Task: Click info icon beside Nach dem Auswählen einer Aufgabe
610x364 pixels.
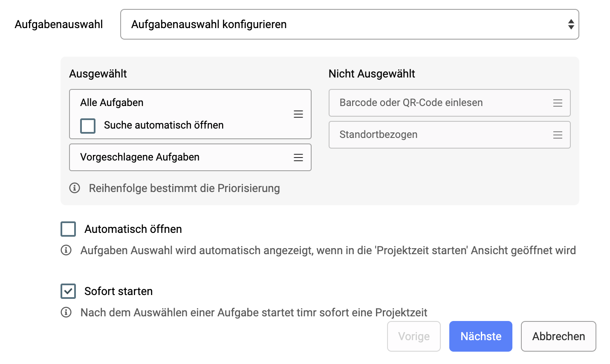Action: 66,312
